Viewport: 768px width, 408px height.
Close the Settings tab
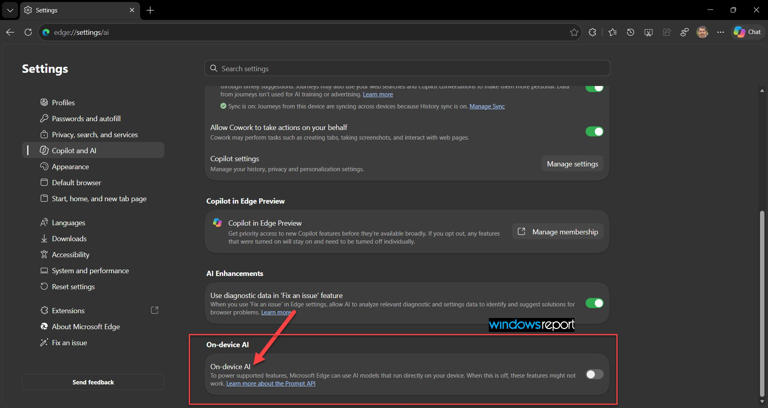pos(132,10)
